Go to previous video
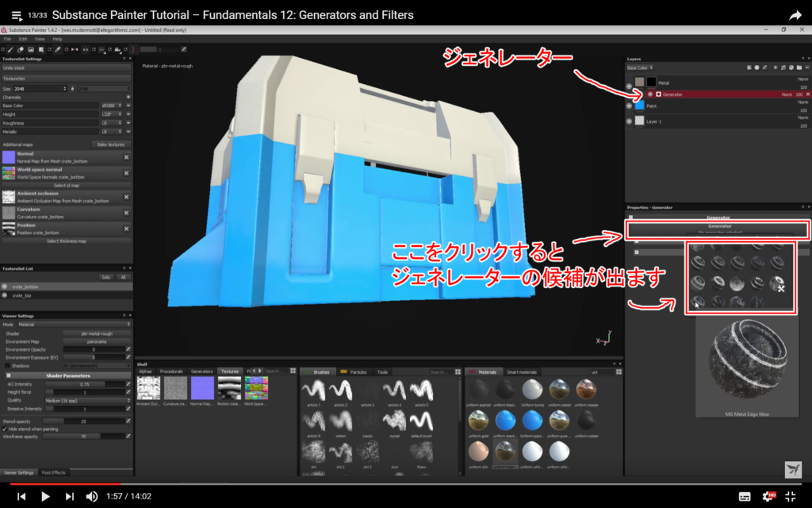Screen dimensions: 812x508 coord(21,497)
